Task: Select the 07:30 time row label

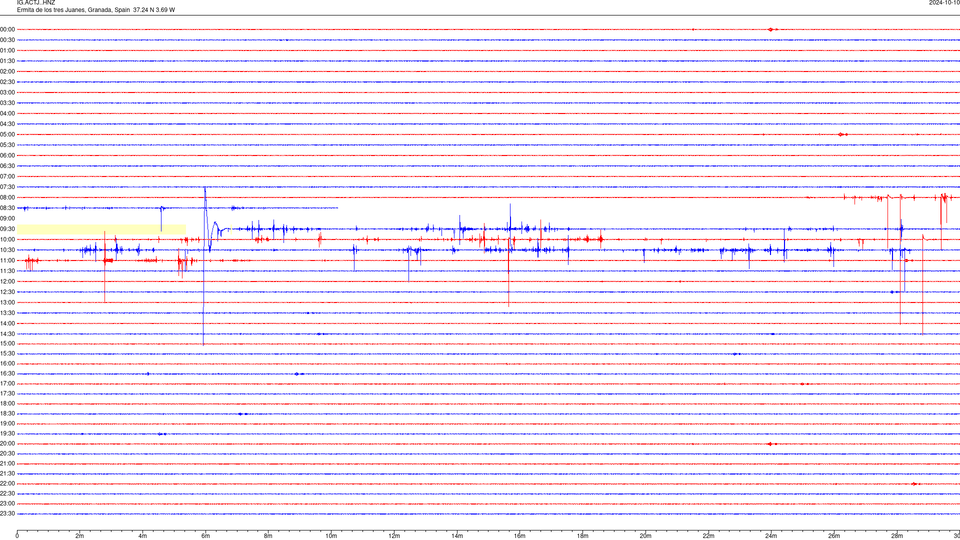Action: [x=7, y=187]
